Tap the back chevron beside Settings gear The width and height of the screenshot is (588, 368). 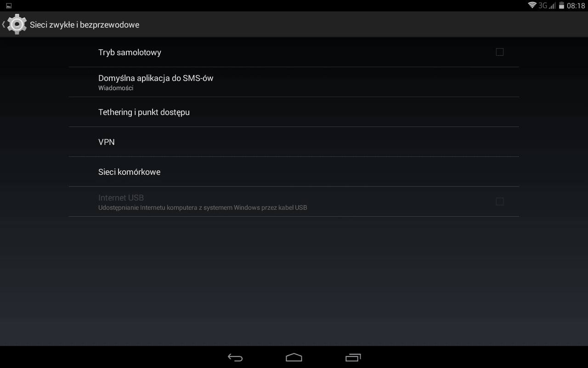4,24
